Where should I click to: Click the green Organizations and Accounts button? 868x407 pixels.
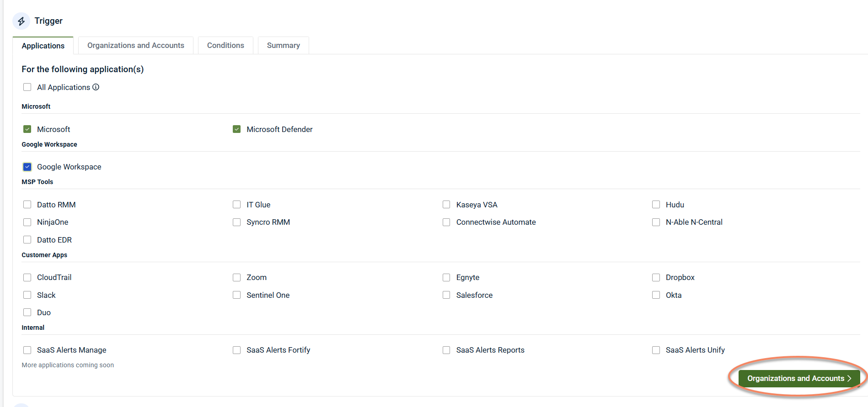pos(798,378)
